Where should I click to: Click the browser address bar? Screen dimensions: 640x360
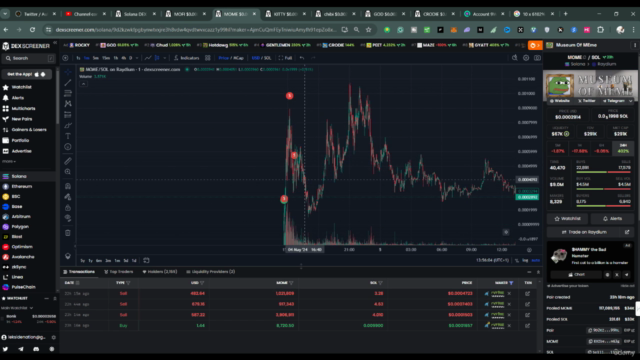coord(196,30)
